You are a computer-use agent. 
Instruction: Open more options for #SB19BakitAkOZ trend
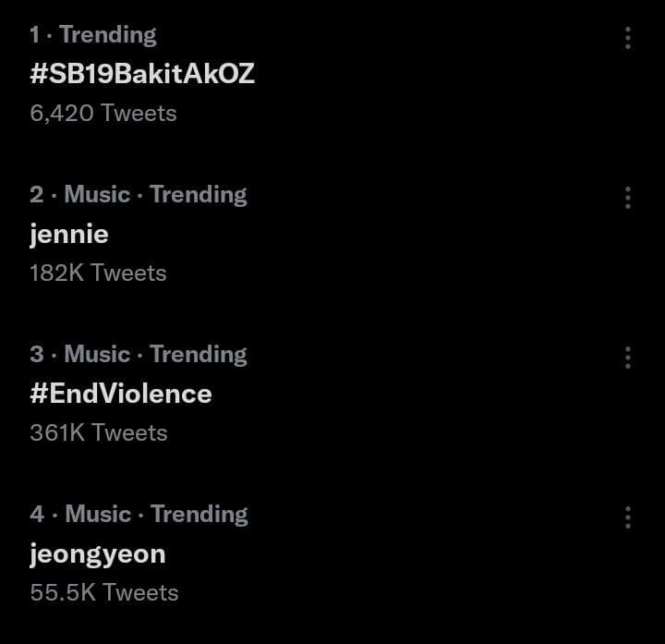coord(628,38)
